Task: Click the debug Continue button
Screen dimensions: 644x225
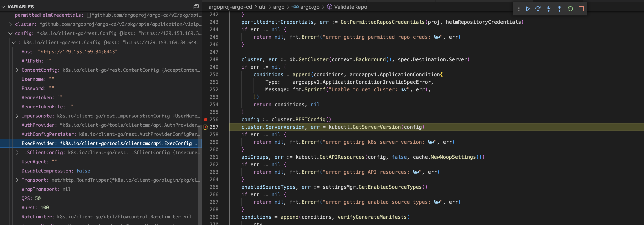Action: (527, 9)
